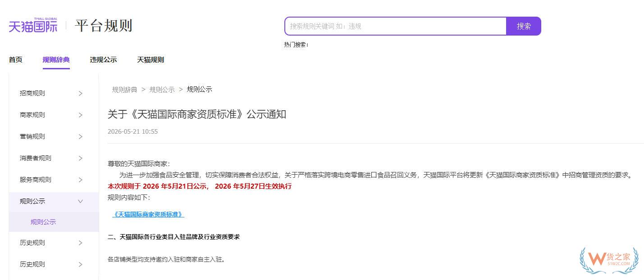Collapse the 规则公示 section chevron
Viewport: 644px width, 280px height.
(81, 201)
